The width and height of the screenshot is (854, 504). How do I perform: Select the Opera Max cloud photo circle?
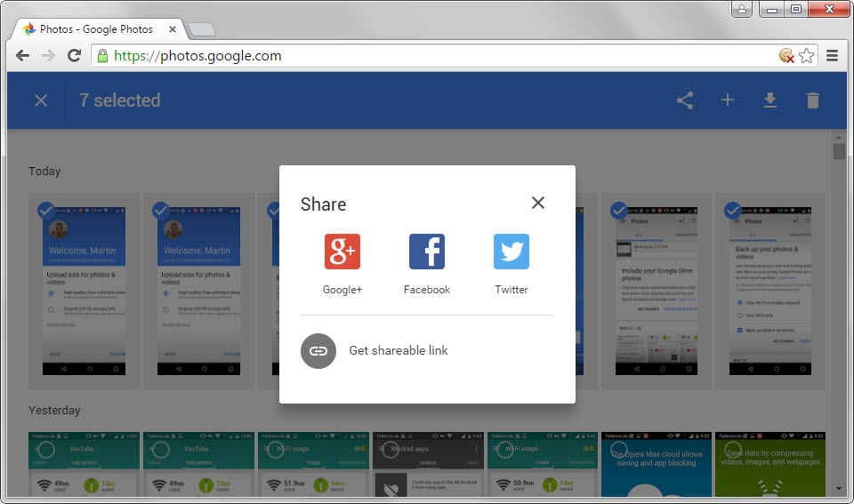point(619,450)
